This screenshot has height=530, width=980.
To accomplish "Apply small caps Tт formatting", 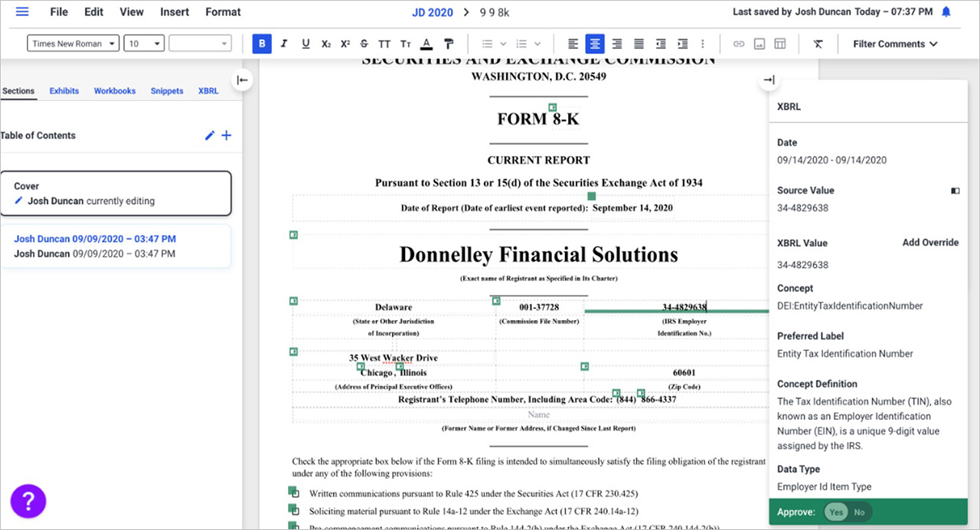I will [x=405, y=44].
